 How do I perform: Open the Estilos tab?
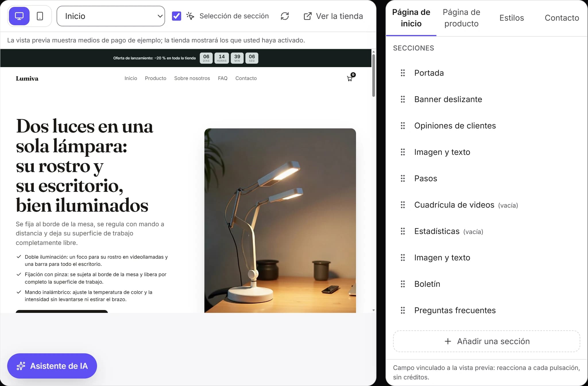(x=512, y=18)
